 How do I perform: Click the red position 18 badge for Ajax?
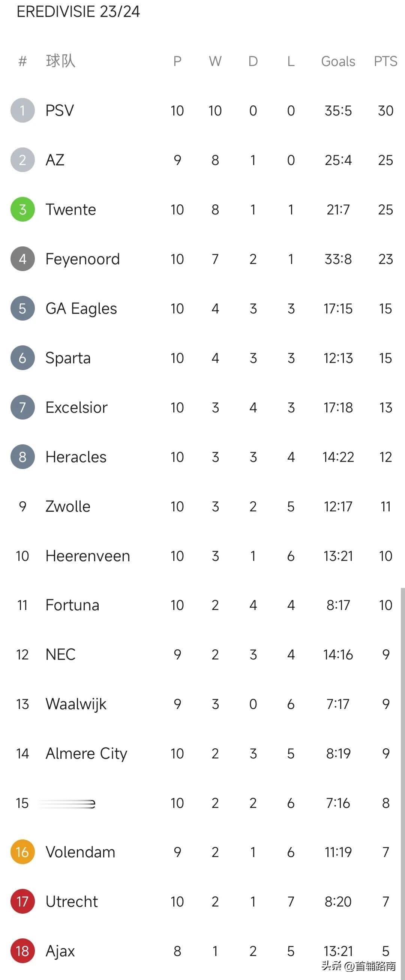tap(22, 951)
